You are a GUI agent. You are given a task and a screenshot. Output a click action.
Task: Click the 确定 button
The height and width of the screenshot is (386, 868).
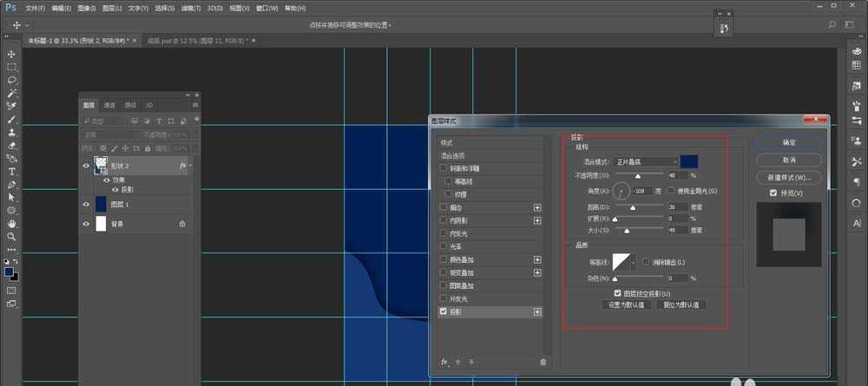(789, 142)
